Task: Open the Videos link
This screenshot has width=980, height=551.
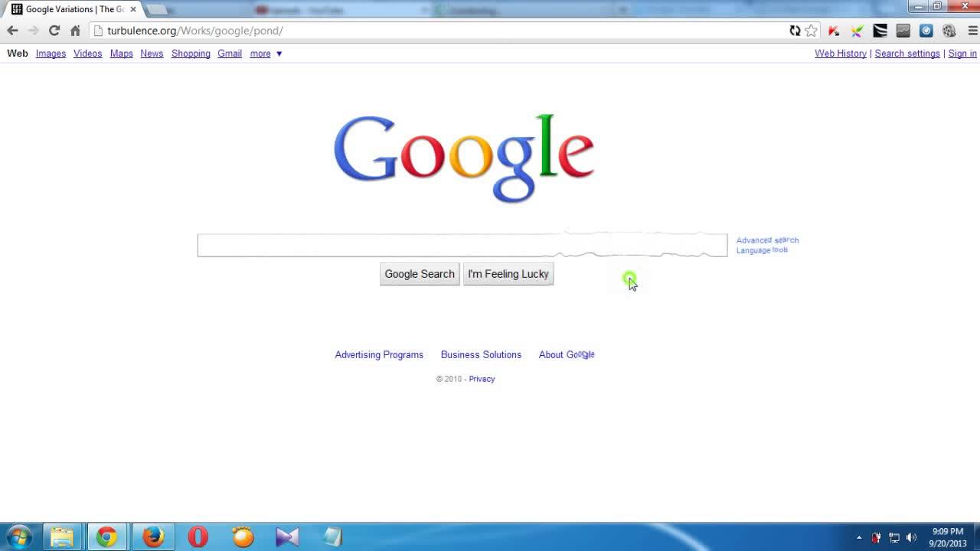Action: (87, 54)
